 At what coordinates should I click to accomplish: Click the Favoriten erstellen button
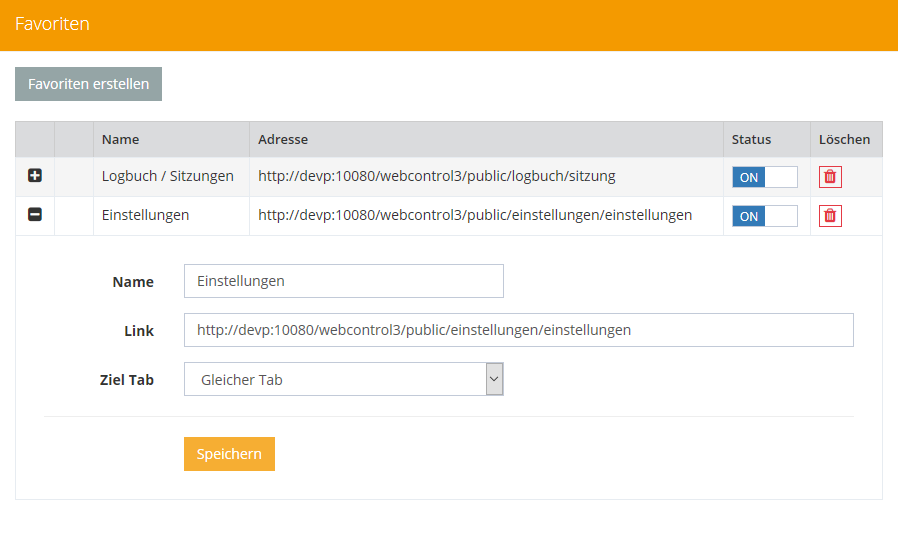pos(88,84)
